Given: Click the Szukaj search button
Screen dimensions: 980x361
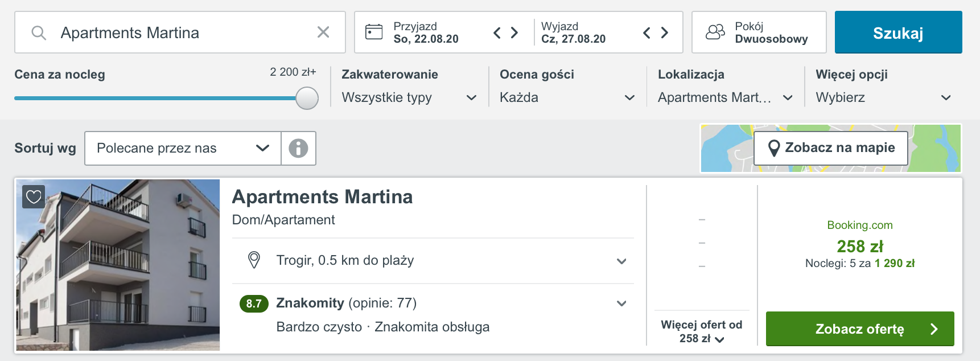Looking at the screenshot, I should [898, 32].
